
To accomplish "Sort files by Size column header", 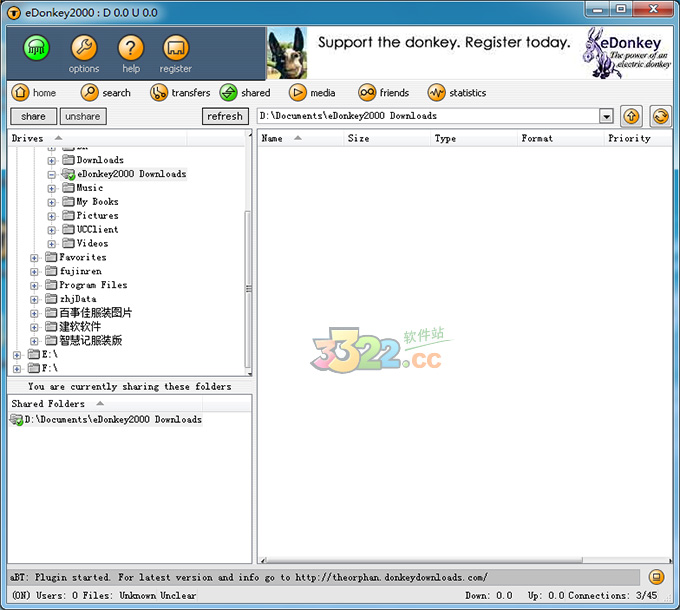I will 387,138.
